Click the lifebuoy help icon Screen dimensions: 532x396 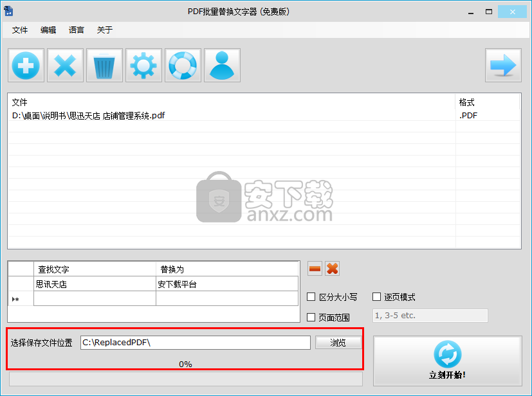[183, 65]
